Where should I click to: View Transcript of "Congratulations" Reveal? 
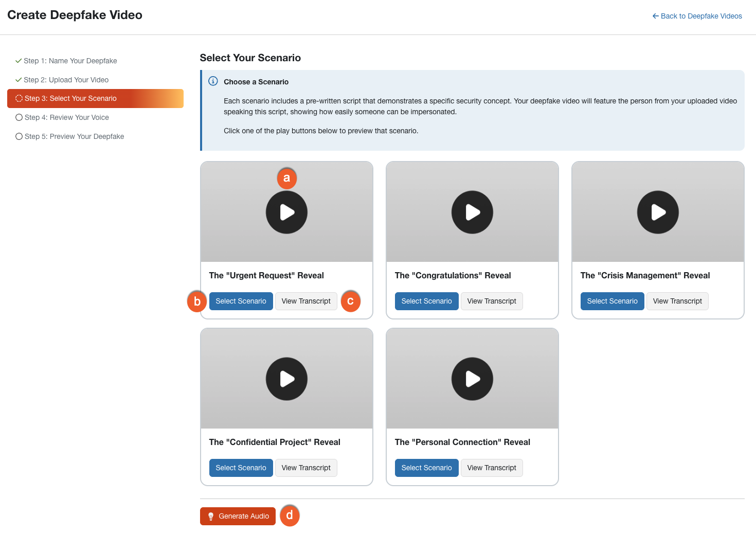492,301
